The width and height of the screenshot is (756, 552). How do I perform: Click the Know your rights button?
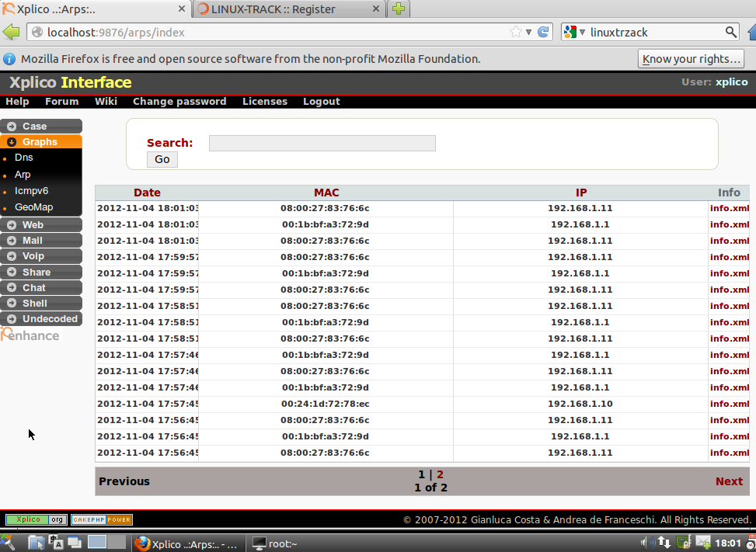click(x=691, y=59)
